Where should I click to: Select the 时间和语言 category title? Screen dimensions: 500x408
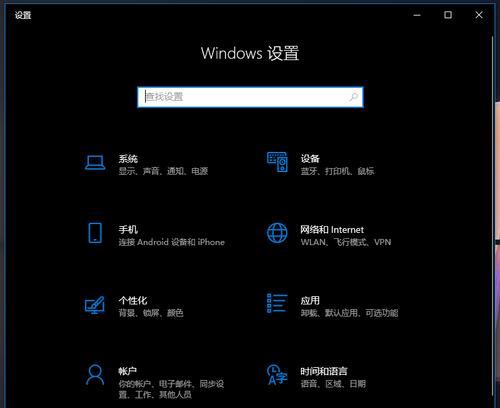(x=324, y=371)
